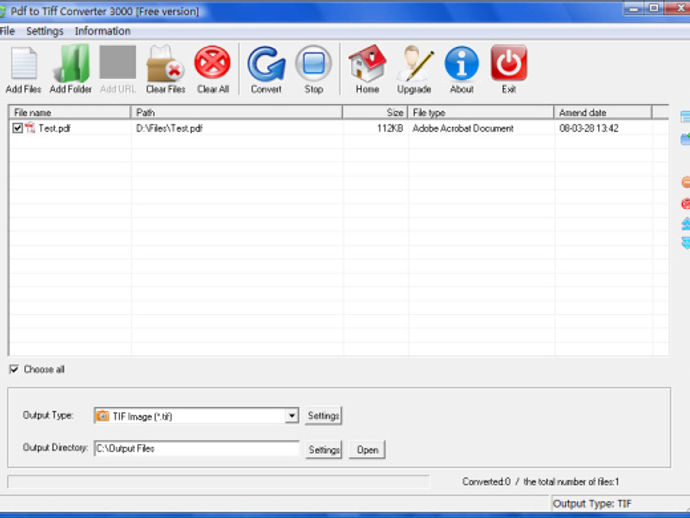This screenshot has height=518, width=690.
Task: Sort by the File name column header
Action: (x=70, y=113)
